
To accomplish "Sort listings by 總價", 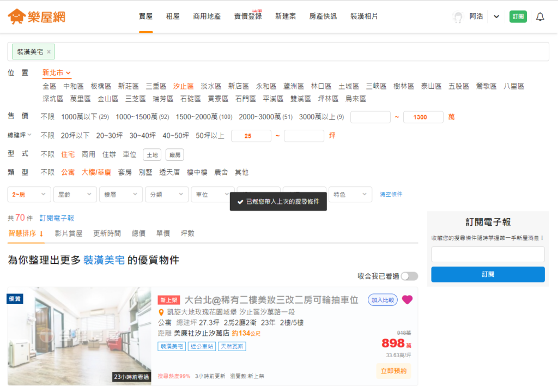I will [138, 233].
